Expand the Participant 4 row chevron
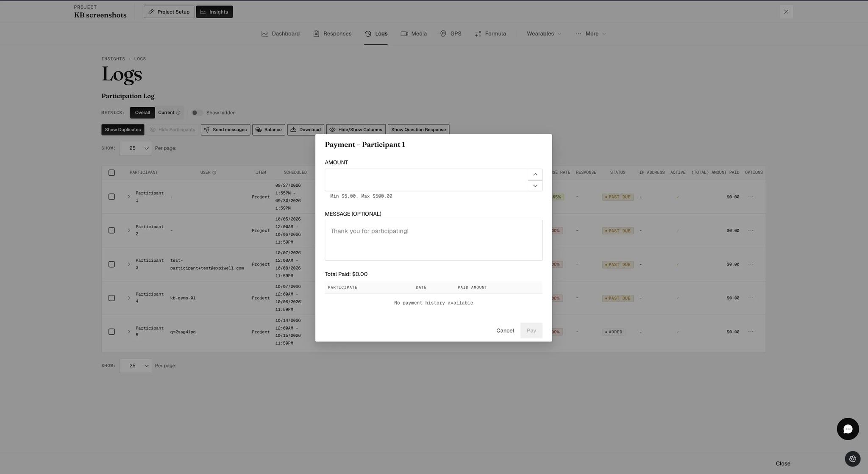Screen dimensions: 868x474 (x=129, y=298)
